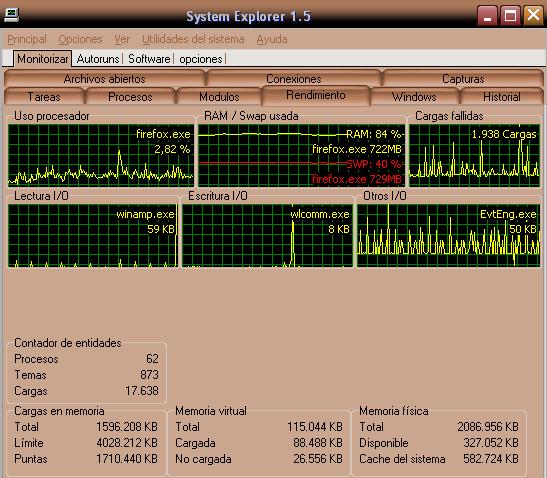Click the Cargas count '17.638'

pos(142,391)
